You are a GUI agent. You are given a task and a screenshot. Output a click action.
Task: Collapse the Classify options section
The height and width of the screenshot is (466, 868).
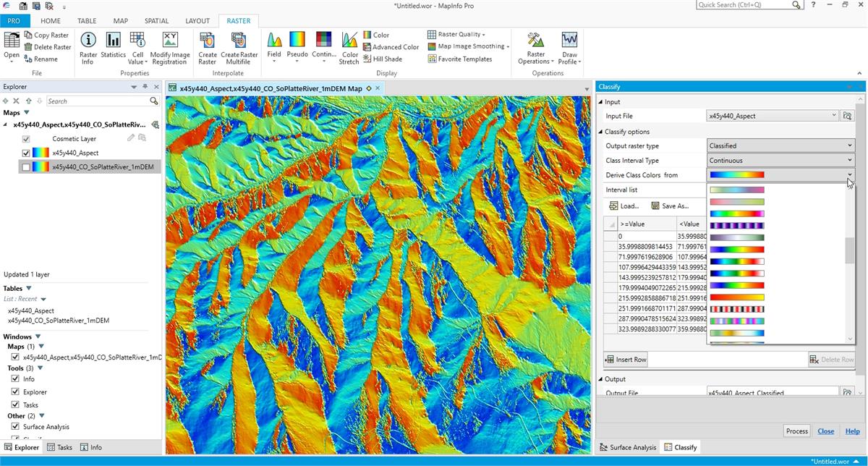coord(600,132)
